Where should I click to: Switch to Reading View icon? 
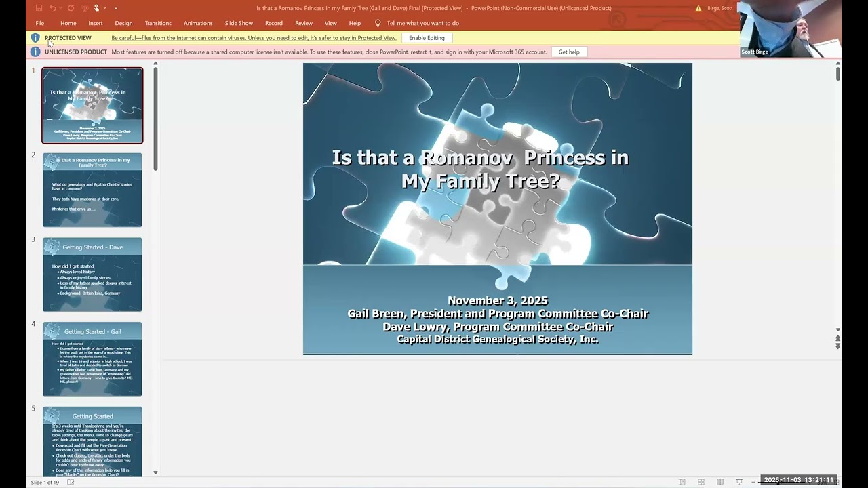coord(720,482)
